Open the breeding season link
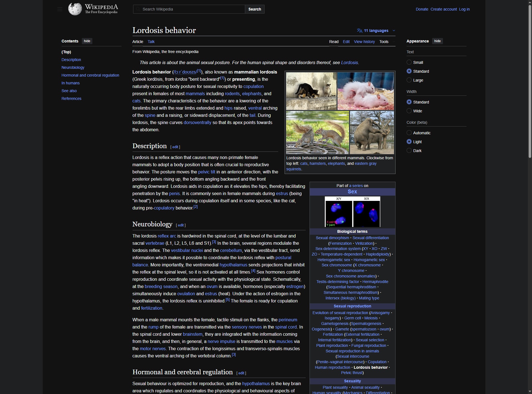The image size is (532, 394). [161, 286]
